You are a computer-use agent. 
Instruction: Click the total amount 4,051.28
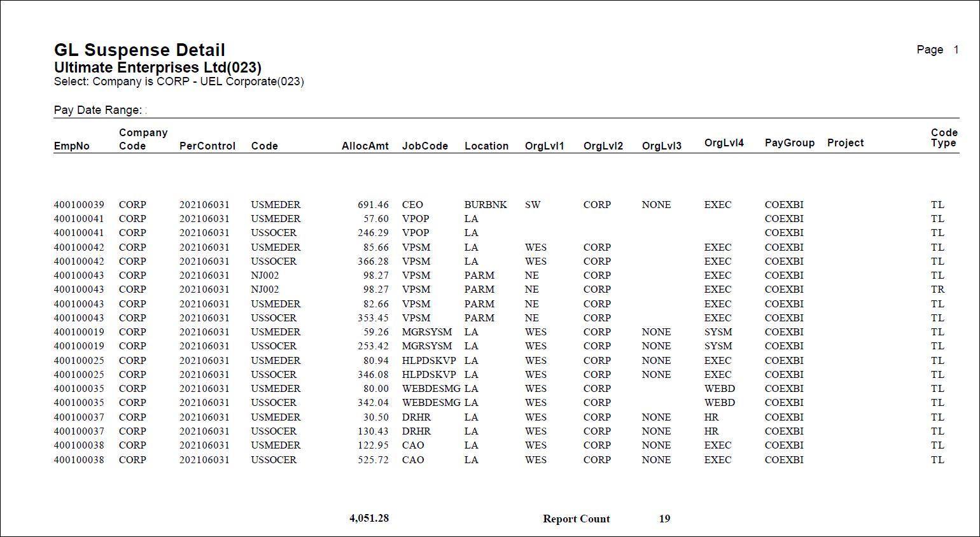point(369,519)
